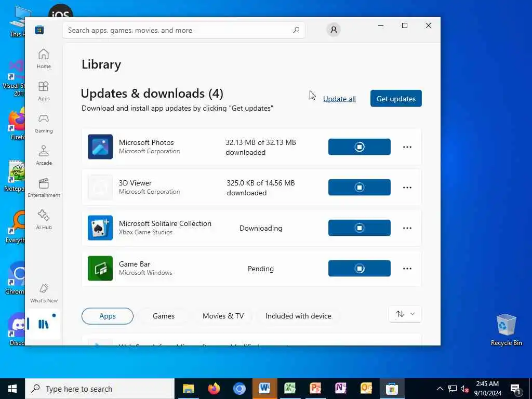
Task: Open the Home section in Store sidebar
Action: [x=44, y=59]
